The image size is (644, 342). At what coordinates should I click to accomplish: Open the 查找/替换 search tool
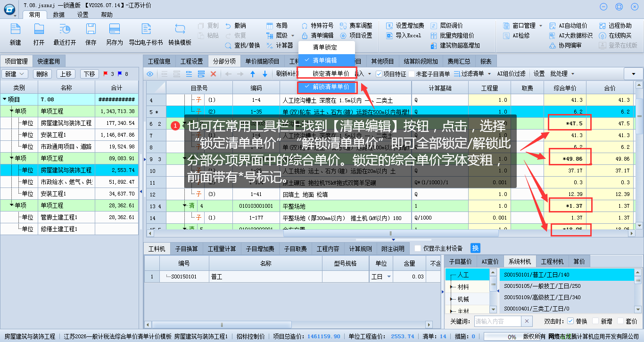click(242, 45)
